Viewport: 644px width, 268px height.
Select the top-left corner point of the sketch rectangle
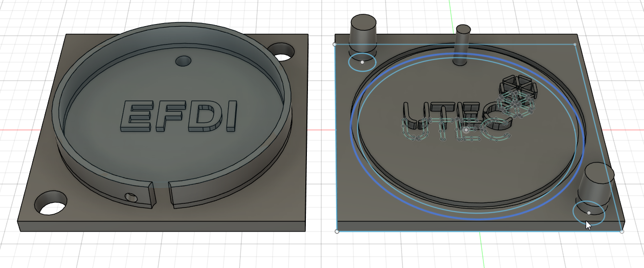point(335,44)
